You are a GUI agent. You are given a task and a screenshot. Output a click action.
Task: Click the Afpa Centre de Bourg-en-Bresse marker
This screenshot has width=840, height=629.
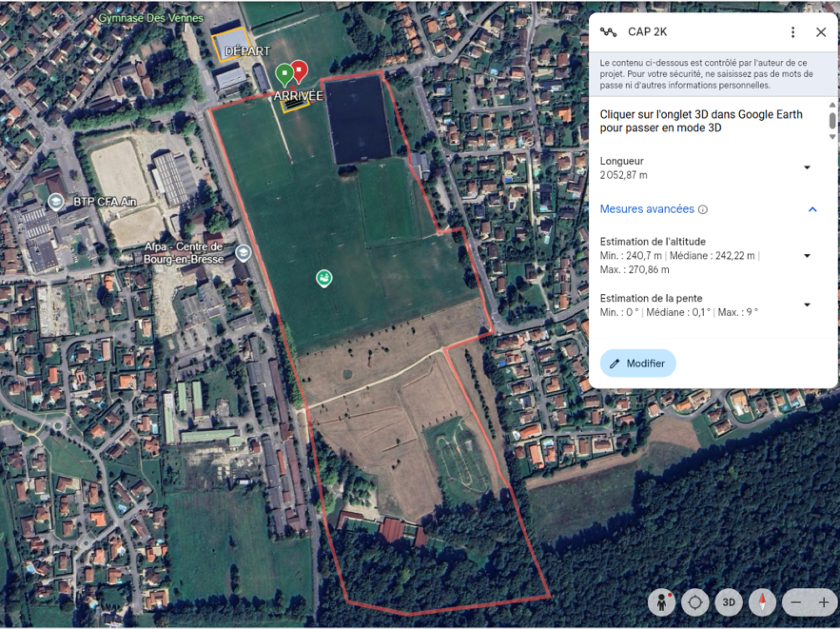[243, 253]
